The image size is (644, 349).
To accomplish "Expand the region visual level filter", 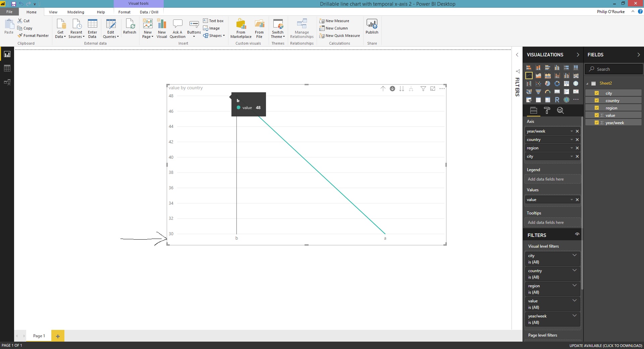I will tap(575, 285).
